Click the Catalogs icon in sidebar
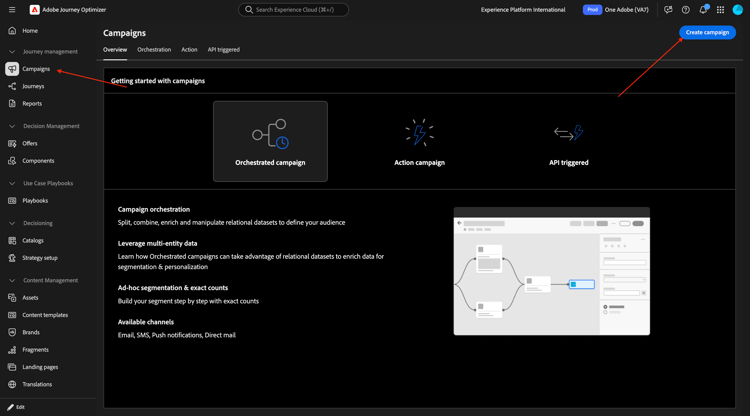750x416 pixels. click(x=12, y=241)
